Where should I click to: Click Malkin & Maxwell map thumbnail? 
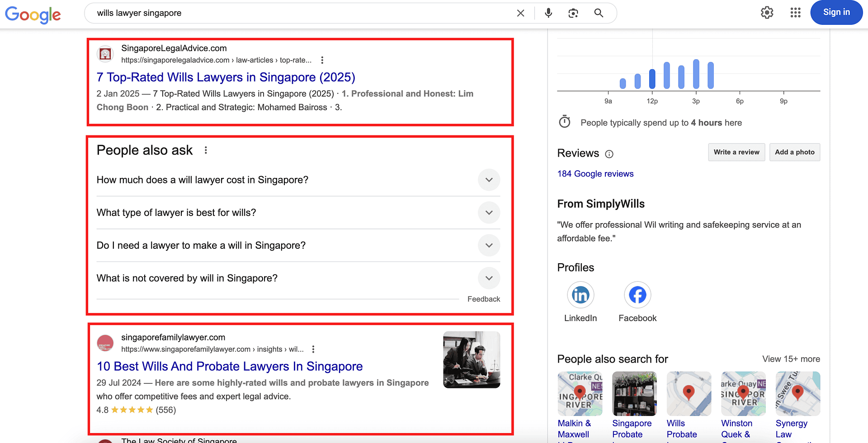[x=580, y=394]
